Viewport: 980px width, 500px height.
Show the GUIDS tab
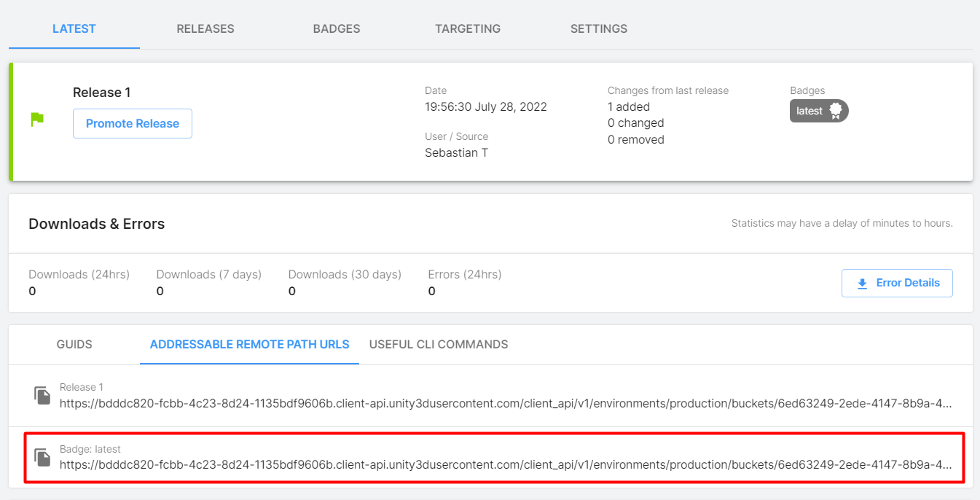click(74, 344)
